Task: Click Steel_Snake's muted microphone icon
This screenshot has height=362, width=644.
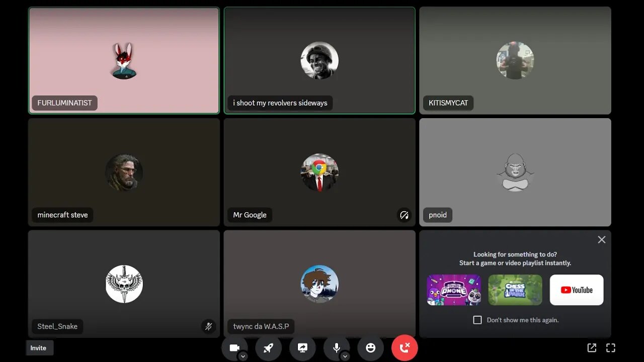Action: 208,326
